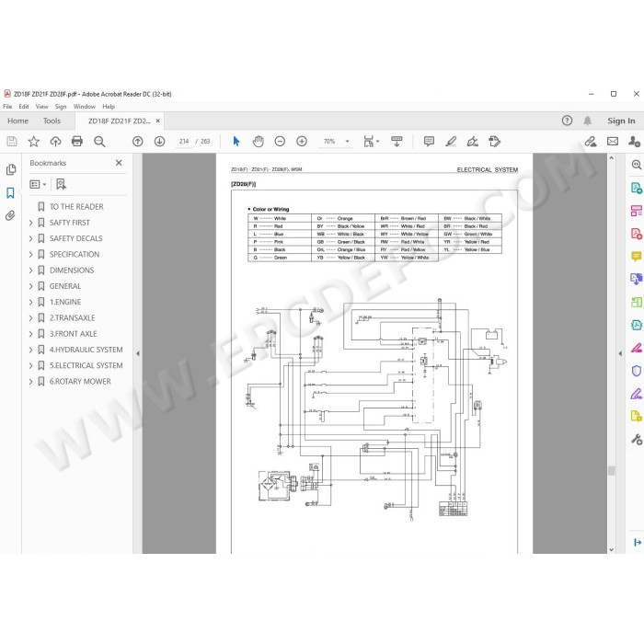
Task: Share document with others icon
Action: [x=634, y=142]
